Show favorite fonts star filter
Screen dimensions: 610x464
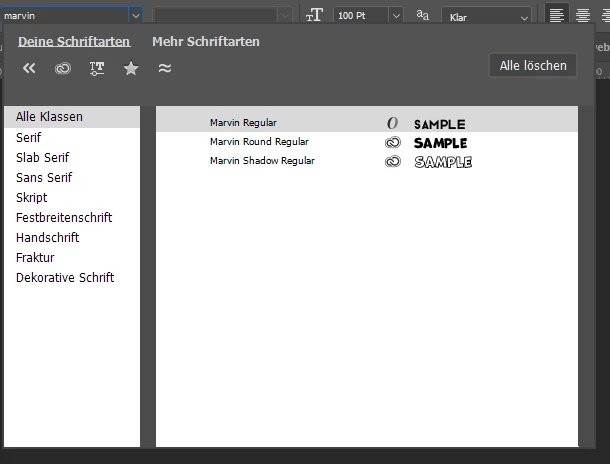[x=131, y=68]
